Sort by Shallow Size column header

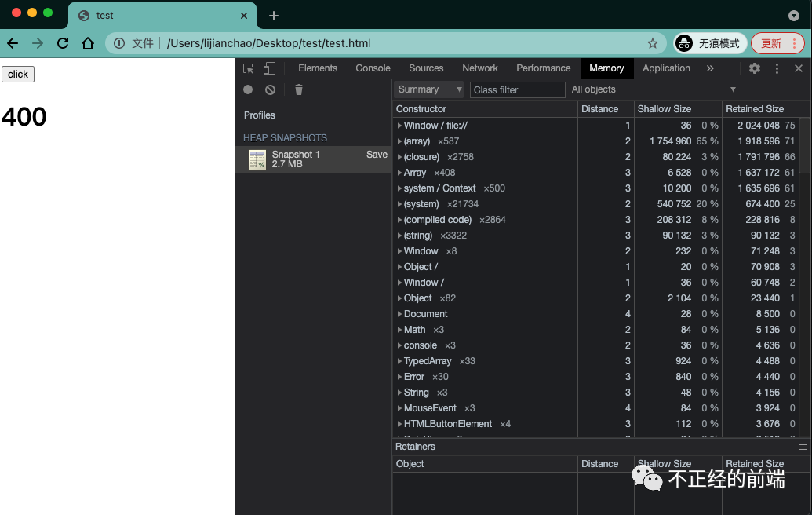click(x=678, y=109)
